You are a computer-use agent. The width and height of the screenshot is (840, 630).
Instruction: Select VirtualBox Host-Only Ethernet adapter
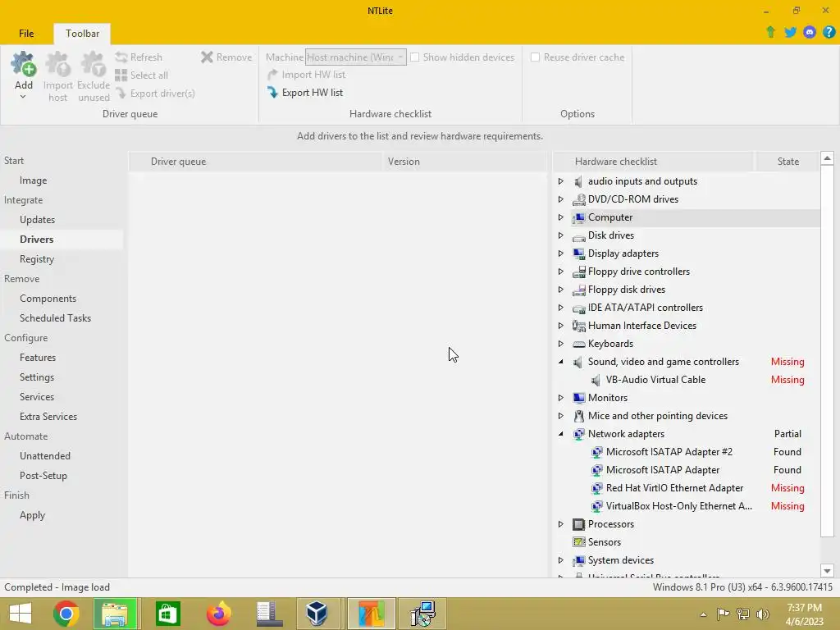(678, 506)
